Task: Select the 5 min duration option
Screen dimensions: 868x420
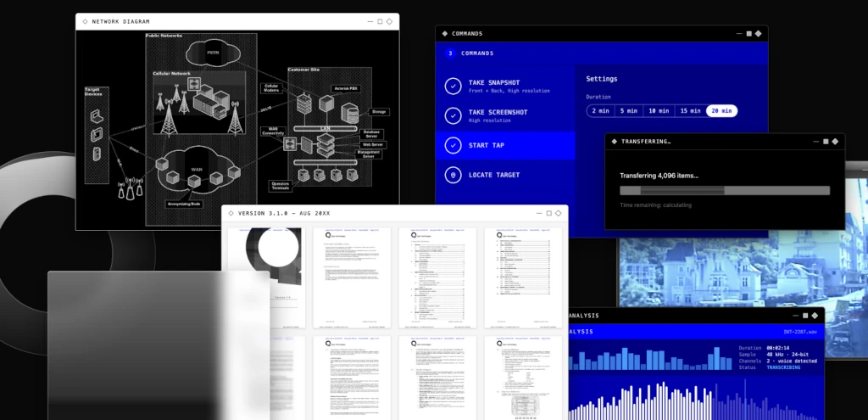Action: (x=629, y=111)
